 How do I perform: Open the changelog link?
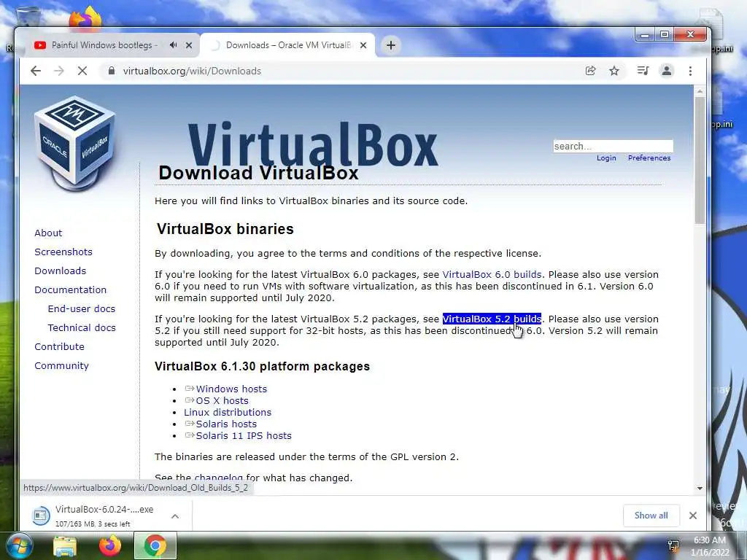click(x=219, y=478)
